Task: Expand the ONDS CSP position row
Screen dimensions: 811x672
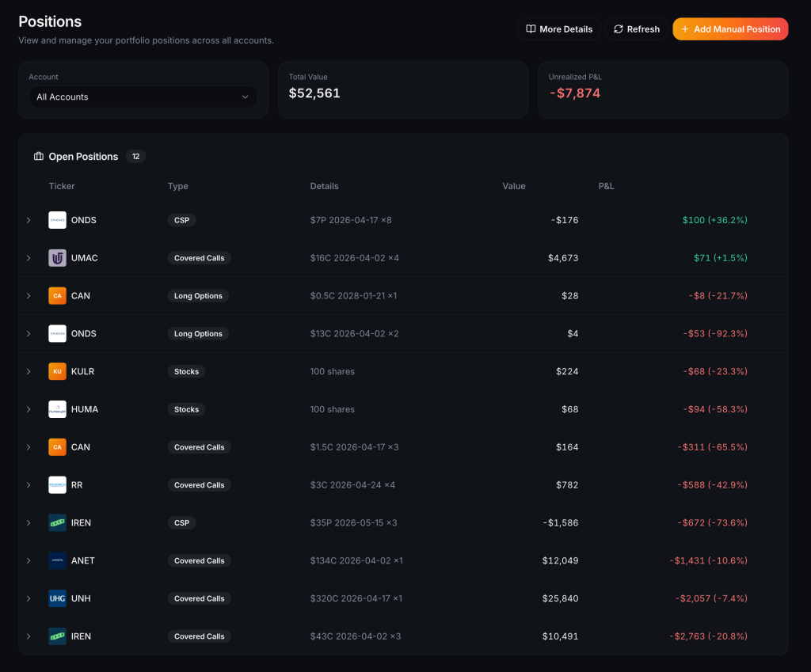Action: (x=29, y=220)
